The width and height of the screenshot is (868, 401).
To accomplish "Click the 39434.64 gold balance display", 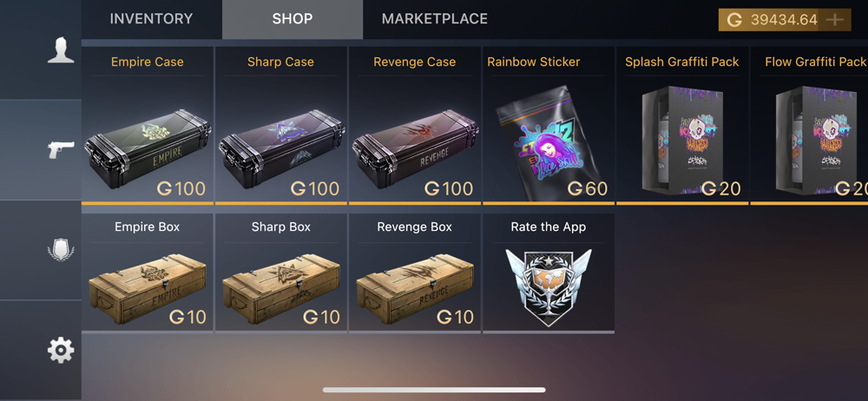I will point(785,20).
